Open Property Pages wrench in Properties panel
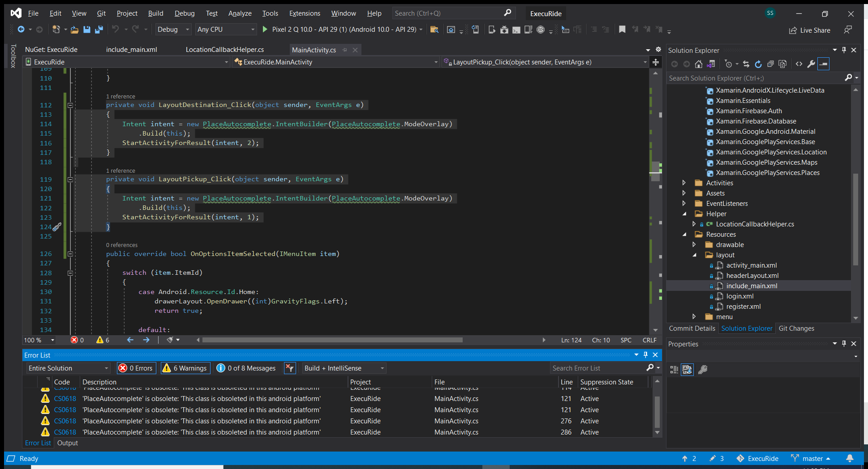Image resolution: width=868 pixels, height=469 pixels. [x=703, y=370]
